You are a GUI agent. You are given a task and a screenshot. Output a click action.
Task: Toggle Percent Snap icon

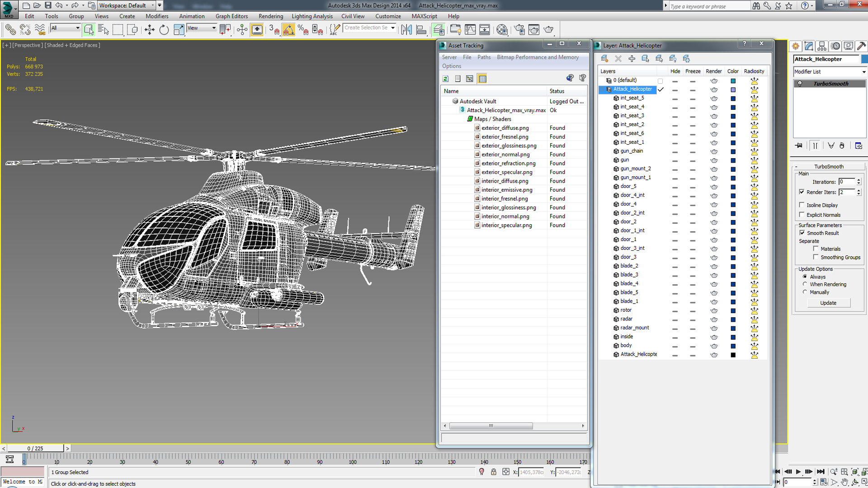click(x=303, y=30)
